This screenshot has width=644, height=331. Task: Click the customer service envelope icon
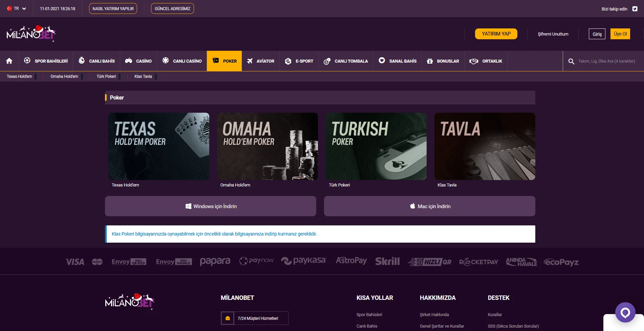pos(228,318)
